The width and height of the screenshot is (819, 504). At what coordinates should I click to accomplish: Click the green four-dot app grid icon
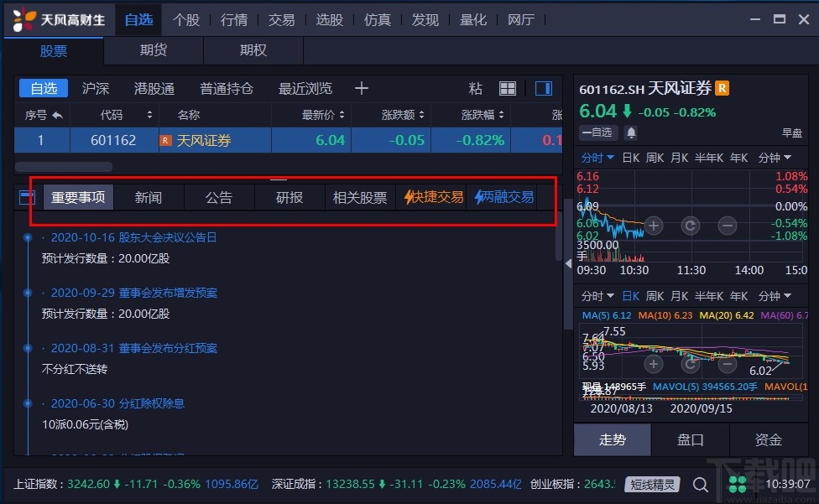pos(738,484)
